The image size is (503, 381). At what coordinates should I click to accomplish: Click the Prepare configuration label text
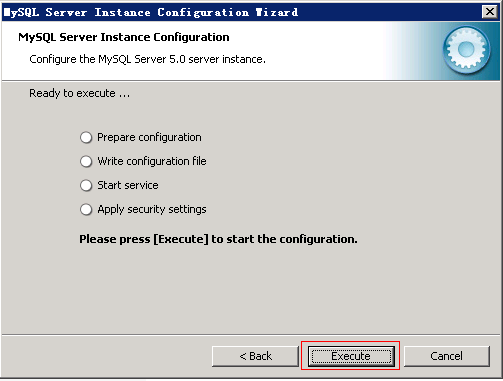(149, 137)
